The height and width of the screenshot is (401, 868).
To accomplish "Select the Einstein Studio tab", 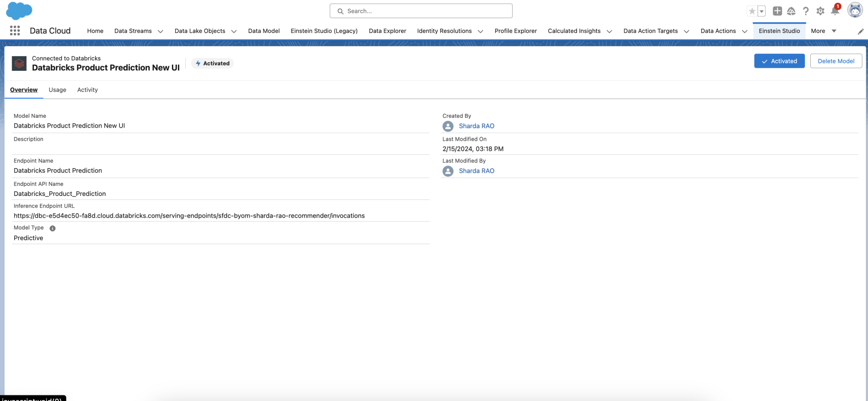I will [779, 31].
